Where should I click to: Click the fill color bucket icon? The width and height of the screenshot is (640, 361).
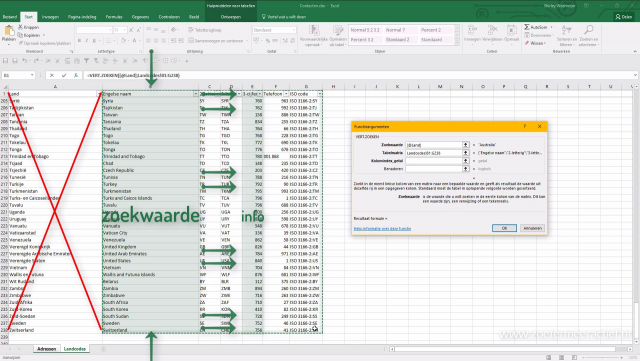pyautogui.click(x=123, y=40)
